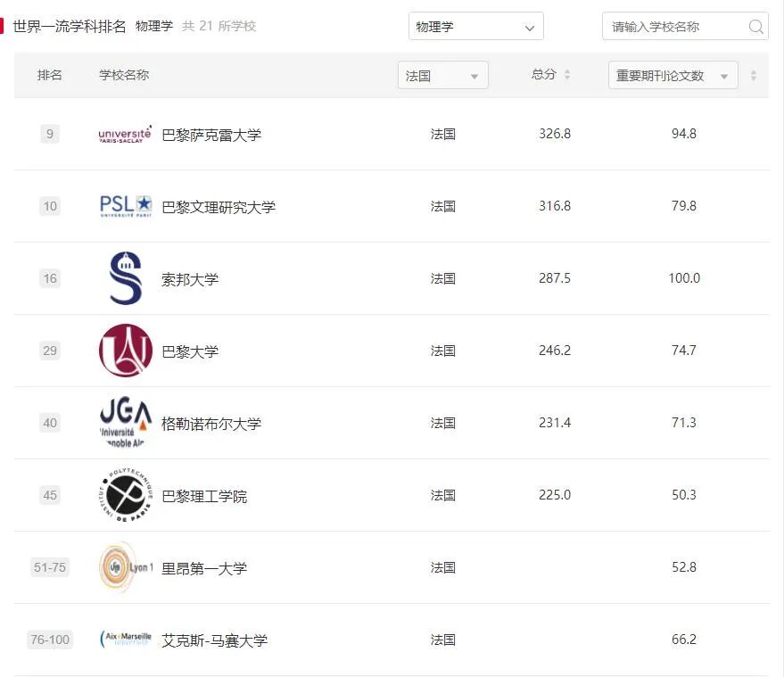Open the 索邦大学 university page
The height and width of the screenshot is (677, 784).
click(189, 277)
